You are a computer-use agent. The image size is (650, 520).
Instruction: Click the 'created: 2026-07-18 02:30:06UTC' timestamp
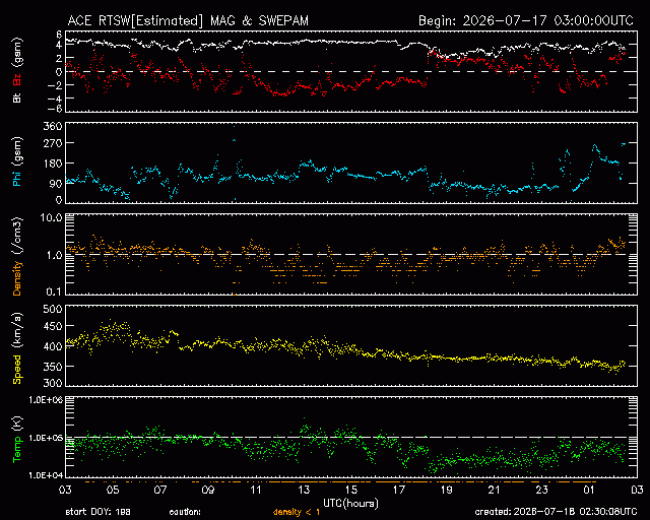556,512
